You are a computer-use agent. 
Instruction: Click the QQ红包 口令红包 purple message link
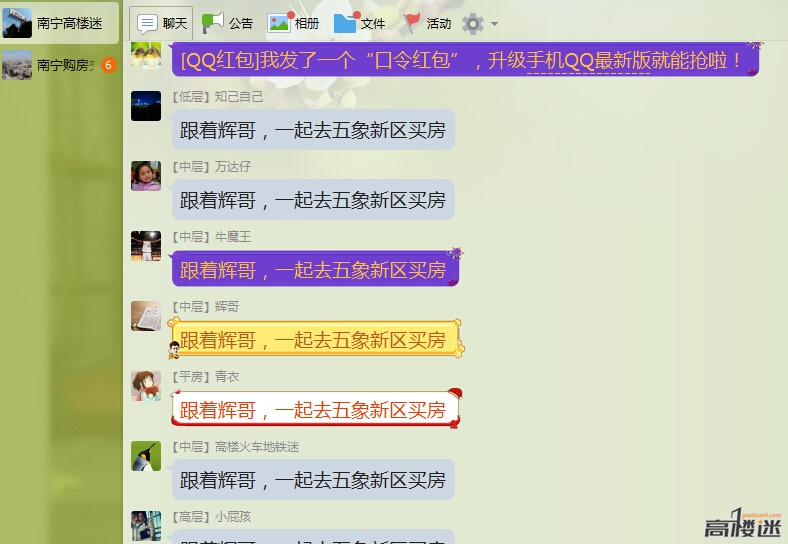465,60
